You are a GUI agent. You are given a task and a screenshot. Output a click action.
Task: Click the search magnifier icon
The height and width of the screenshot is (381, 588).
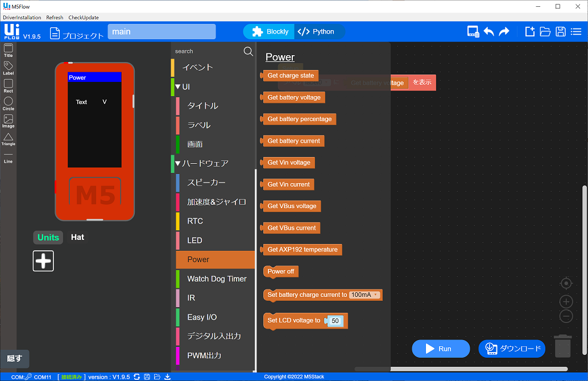tap(249, 51)
